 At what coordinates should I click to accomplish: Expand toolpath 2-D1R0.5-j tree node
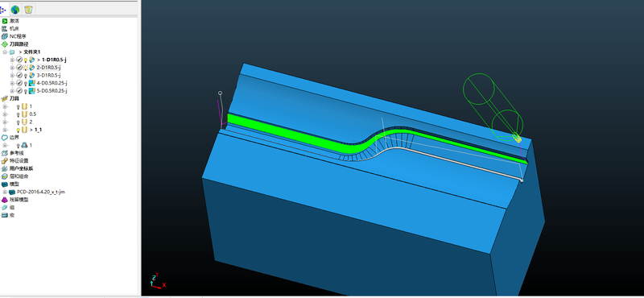pyautogui.click(x=12, y=68)
